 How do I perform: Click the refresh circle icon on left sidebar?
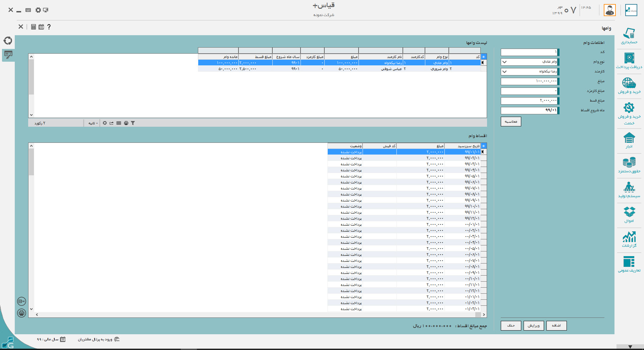[x=8, y=41]
